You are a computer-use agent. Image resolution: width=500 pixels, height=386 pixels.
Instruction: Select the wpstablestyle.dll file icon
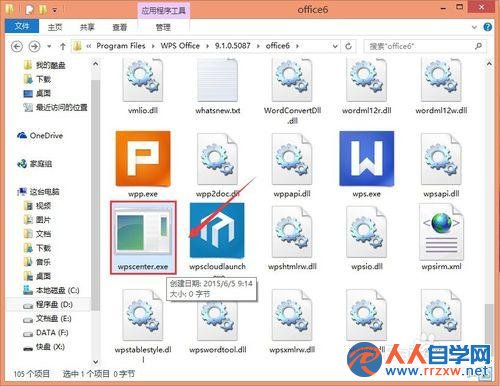click(143, 315)
